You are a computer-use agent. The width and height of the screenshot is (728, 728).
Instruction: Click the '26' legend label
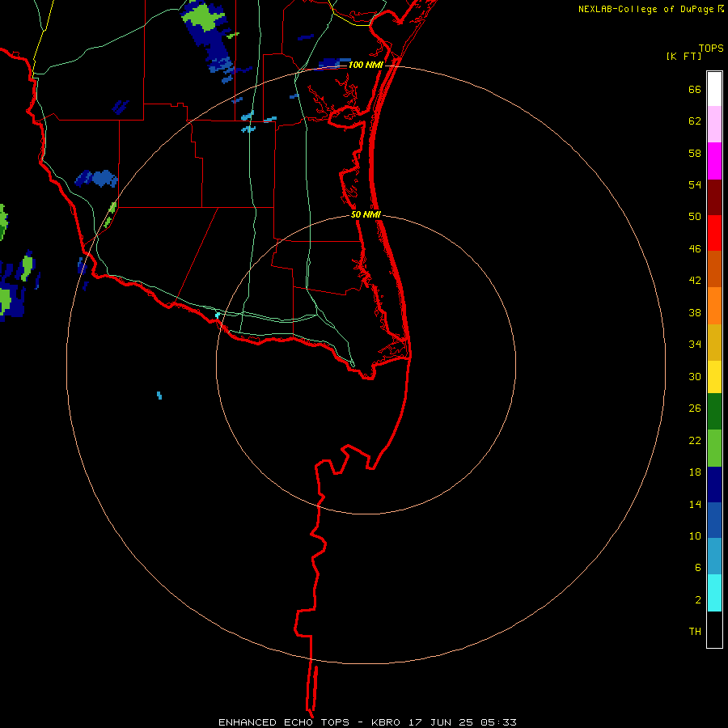click(x=695, y=408)
